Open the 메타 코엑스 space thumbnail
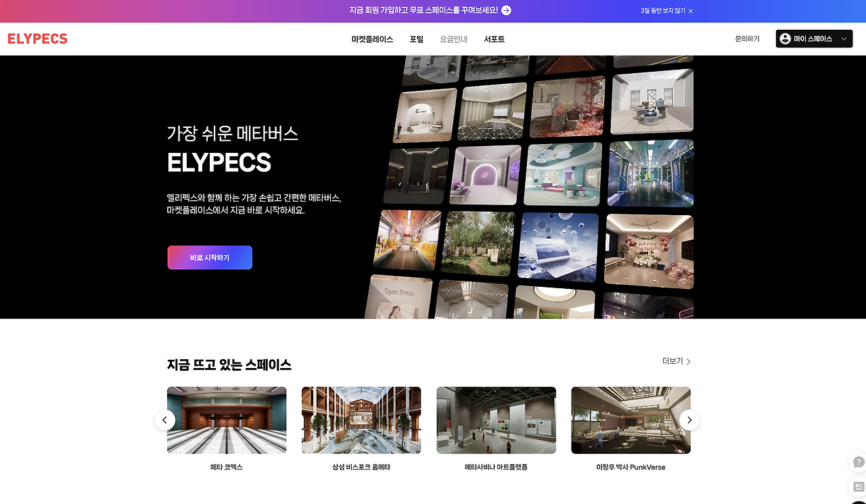The height and width of the screenshot is (504, 866). pos(227,419)
